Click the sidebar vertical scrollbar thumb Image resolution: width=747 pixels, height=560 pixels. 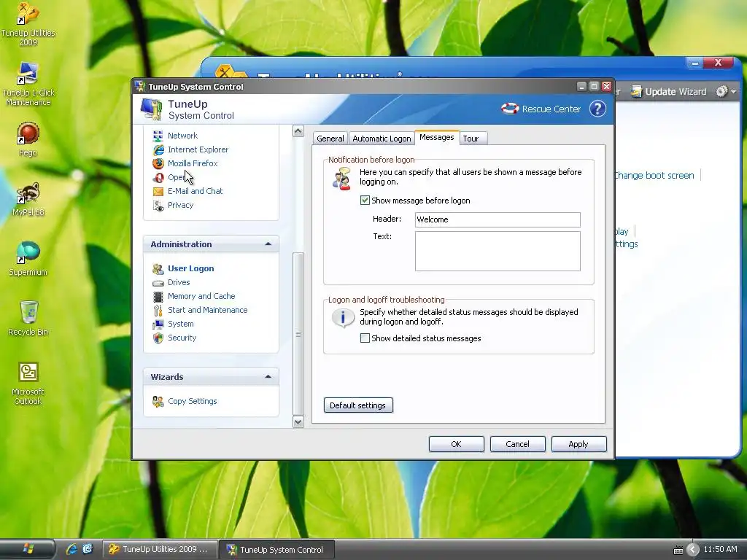click(x=298, y=334)
